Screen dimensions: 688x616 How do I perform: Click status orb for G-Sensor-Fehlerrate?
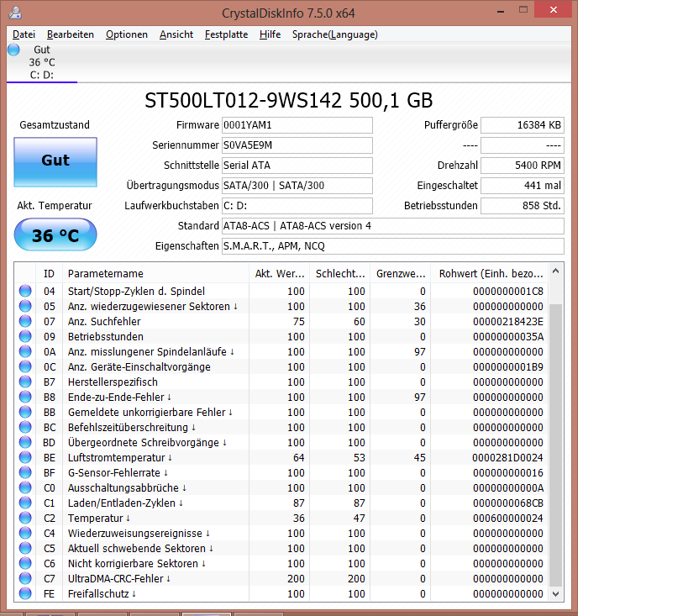[25, 472]
